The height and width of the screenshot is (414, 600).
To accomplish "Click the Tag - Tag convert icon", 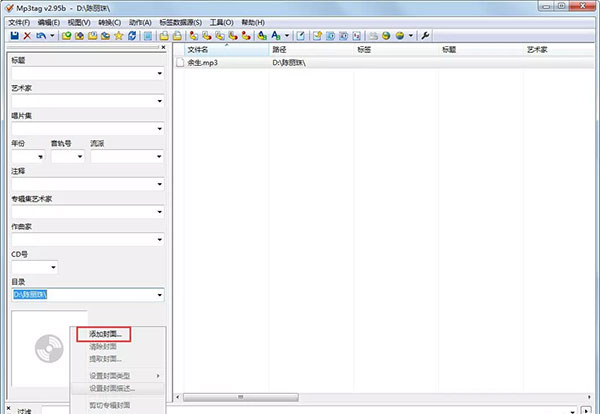I will [246, 36].
